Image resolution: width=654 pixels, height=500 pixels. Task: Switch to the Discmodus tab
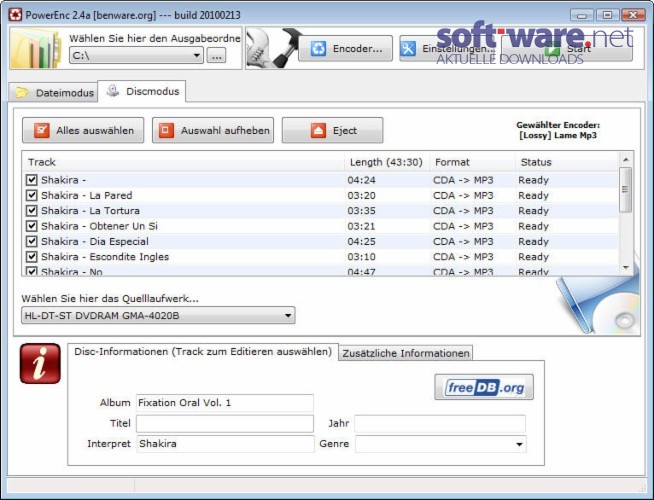[x=142, y=91]
